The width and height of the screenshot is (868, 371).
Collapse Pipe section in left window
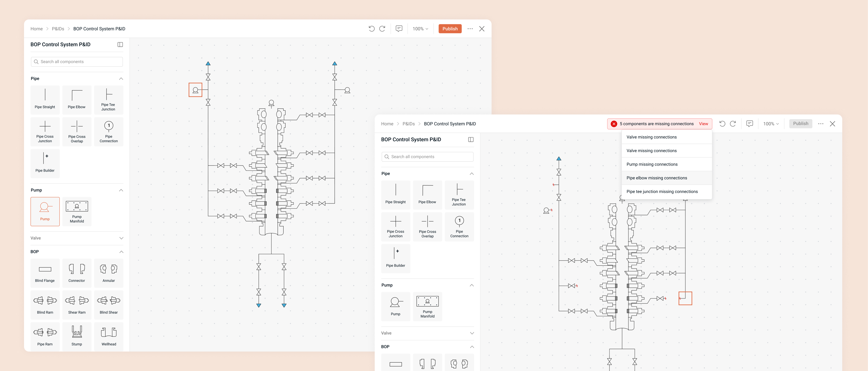pos(121,78)
